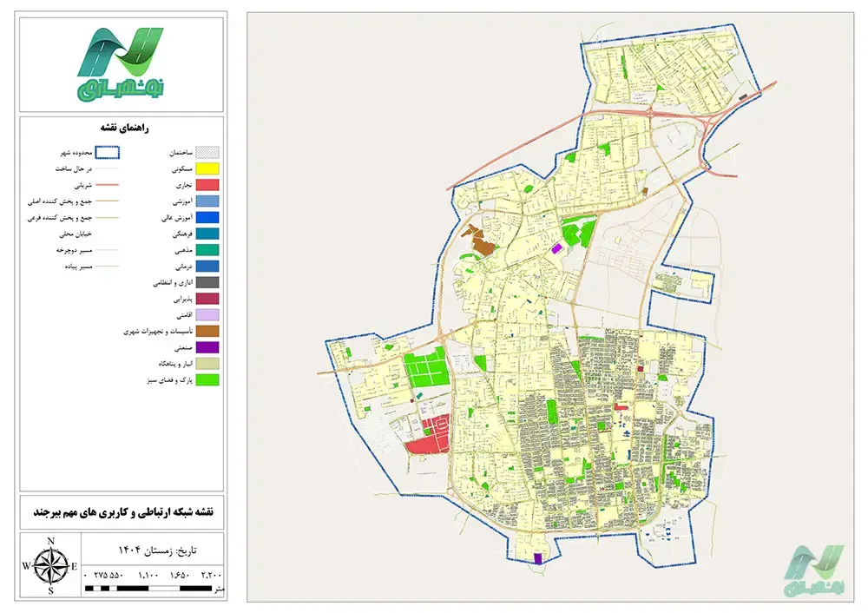
Task: Pick the bright green park (پارک) swatch
Action: 207,380
